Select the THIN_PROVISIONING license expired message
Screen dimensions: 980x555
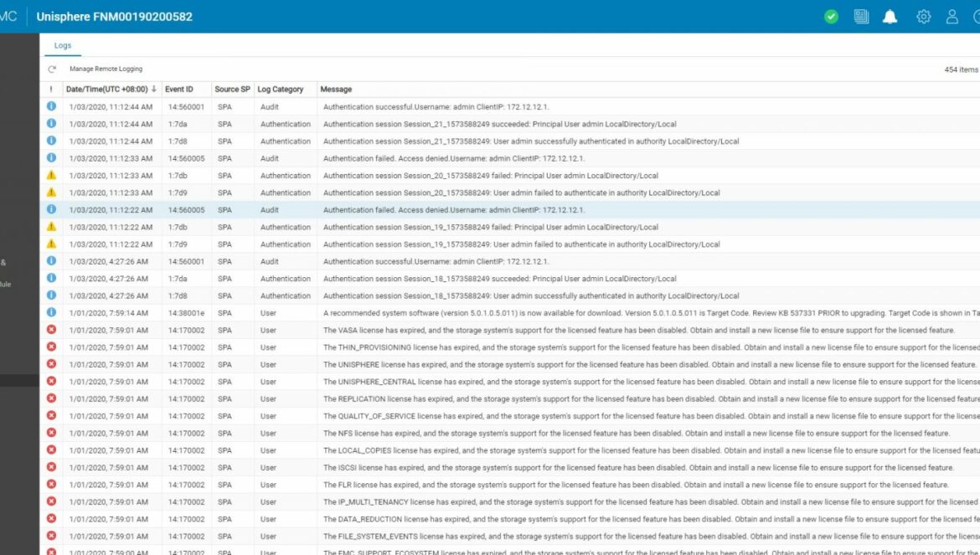click(652, 347)
